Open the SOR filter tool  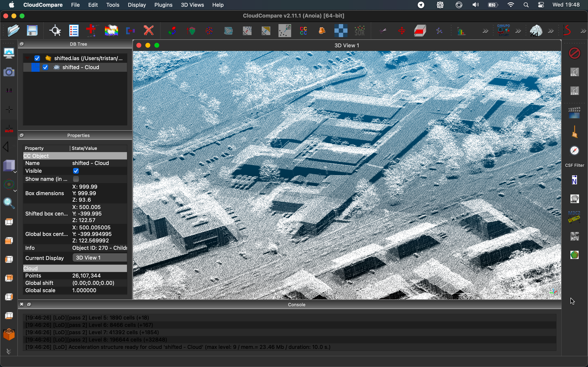pyautogui.click(x=360, y=31)
